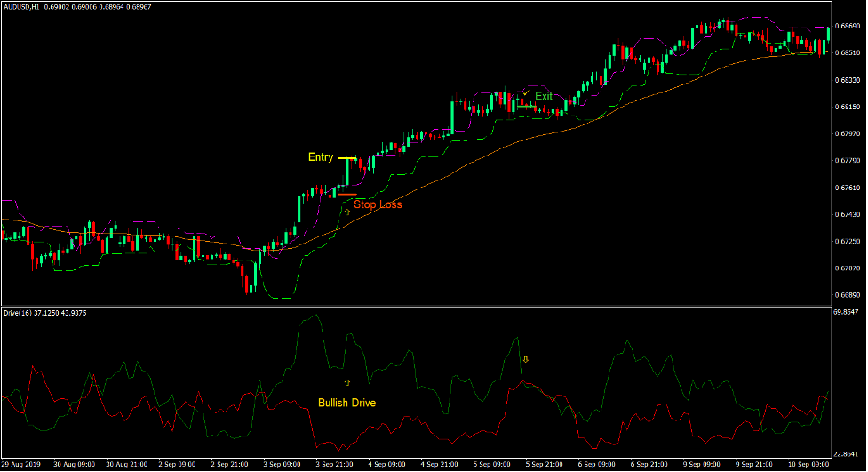Viewport: 868px width, 472px height.
Task: Click the 0.66890 price on the axis
Action: [x=848, y=294]
